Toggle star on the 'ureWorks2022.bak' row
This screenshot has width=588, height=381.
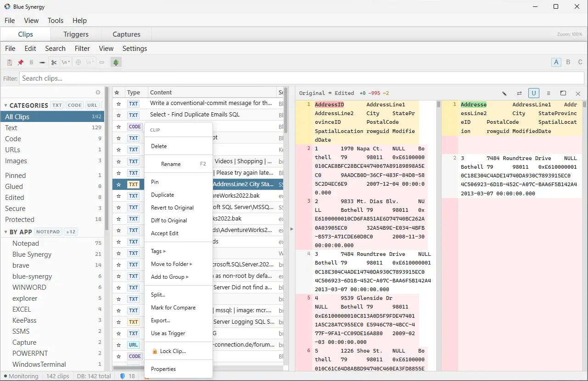pos(118,196)
